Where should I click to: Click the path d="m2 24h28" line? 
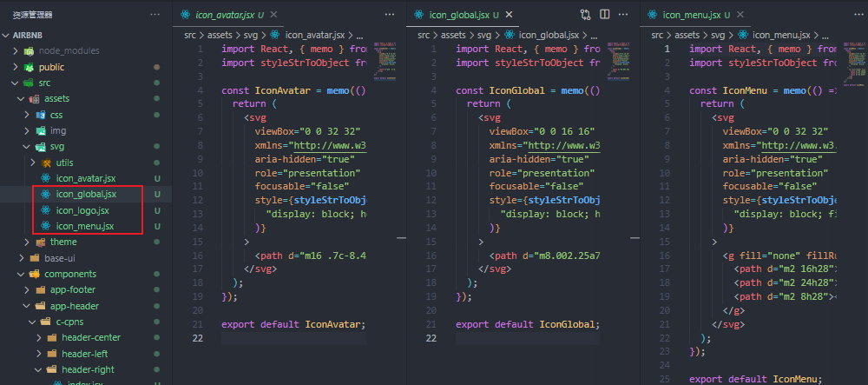coord(785,283)
